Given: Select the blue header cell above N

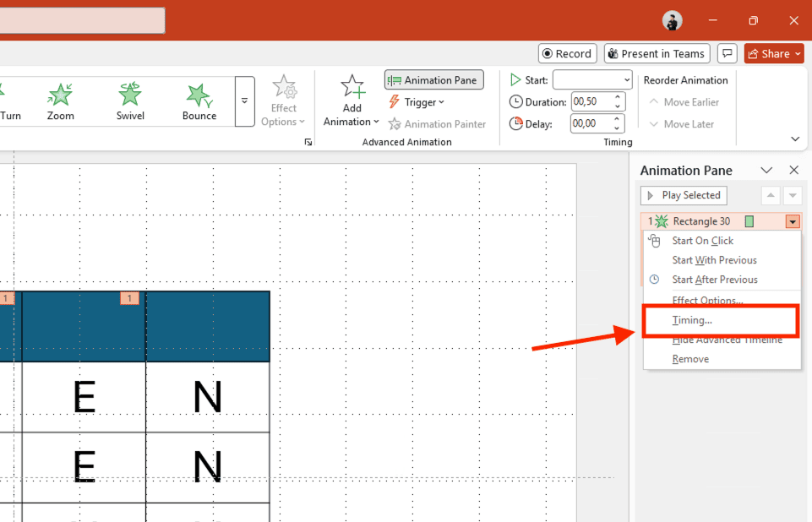Looking at the screenshot, I should click(x=208, y=326).
